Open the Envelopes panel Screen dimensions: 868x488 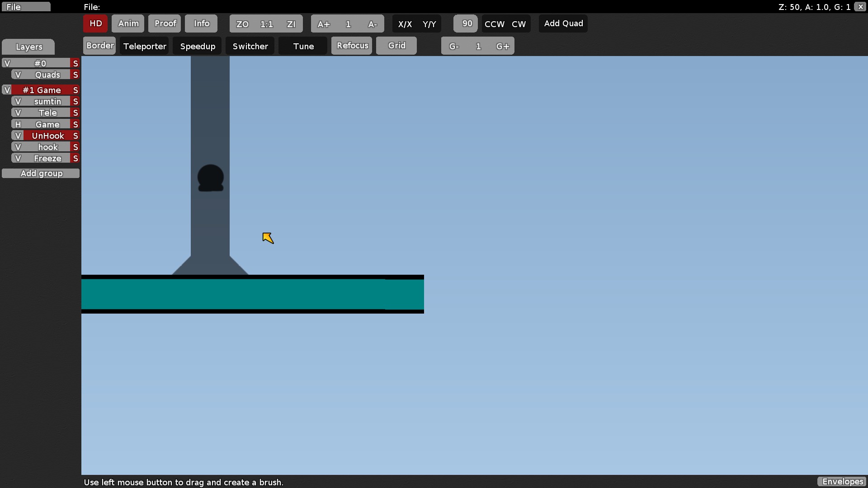click(842, 482)
